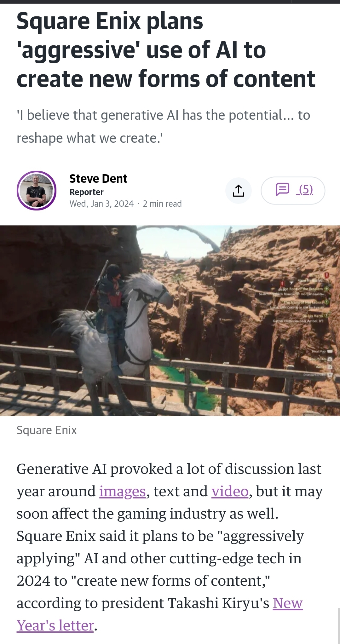Click the "Square Enix" image caption
Screen dimensions: 340x644
coord(47,430)
